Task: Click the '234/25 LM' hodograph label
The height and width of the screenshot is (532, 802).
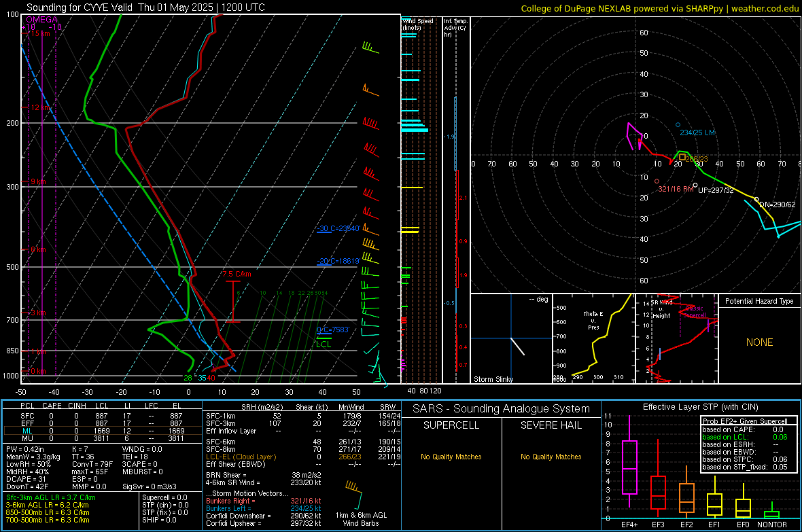Action: tap(697, 132)
